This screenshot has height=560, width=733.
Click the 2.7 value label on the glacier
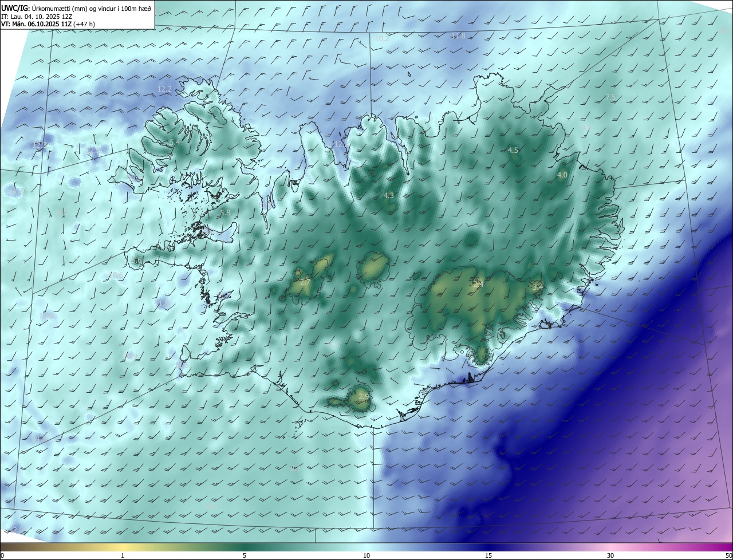(305, 282)
